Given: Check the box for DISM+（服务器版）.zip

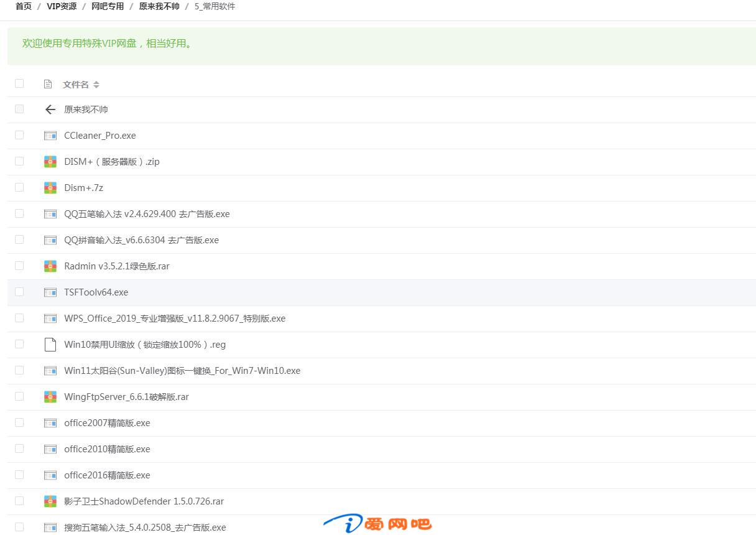Looking at the screenshot, I should click(19, 161).
